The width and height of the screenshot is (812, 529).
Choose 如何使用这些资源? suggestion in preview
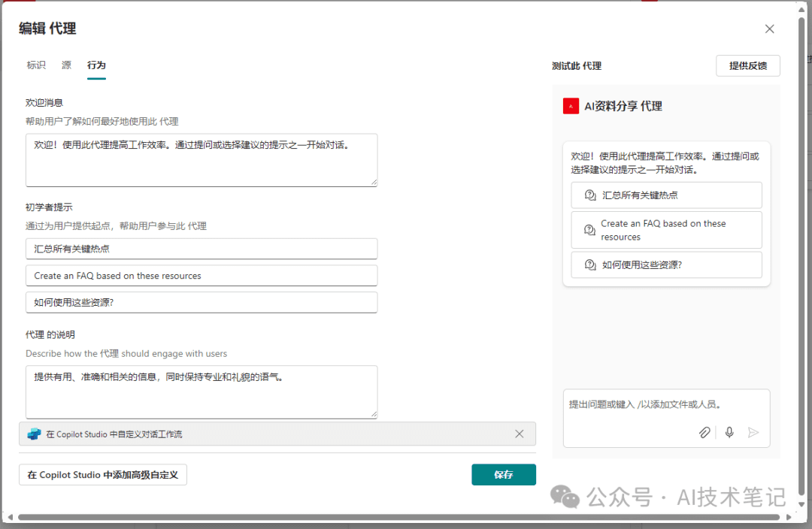pyautogui.click(x=666, y=265)
